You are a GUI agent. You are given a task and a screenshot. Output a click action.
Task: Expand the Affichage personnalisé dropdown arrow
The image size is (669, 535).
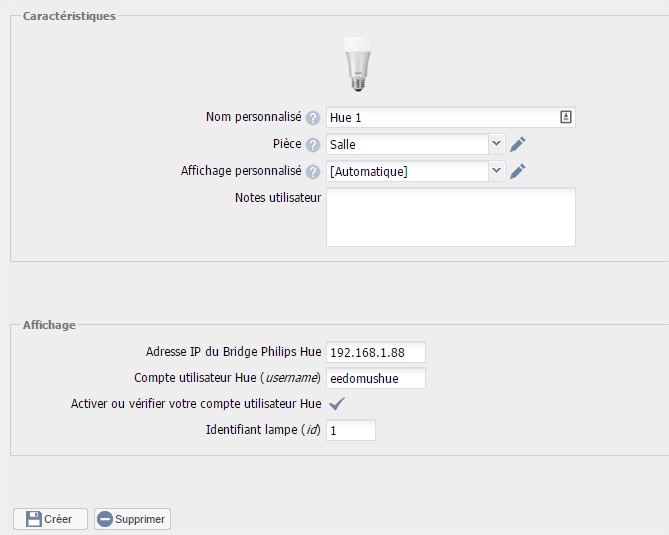coord(497,171)
